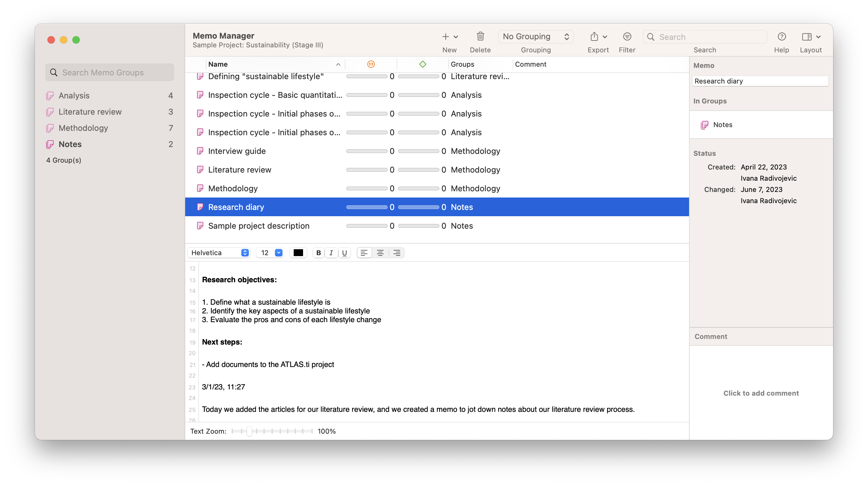Open the black text color swatch

tap(298, 253)
